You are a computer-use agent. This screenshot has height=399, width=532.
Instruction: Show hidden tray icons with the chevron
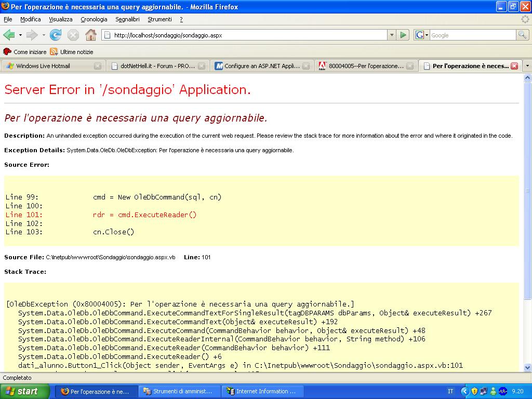coord(464,391)
